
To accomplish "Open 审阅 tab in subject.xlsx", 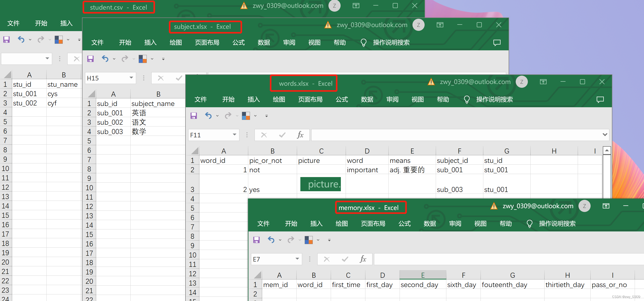I will tap(289, 42).
